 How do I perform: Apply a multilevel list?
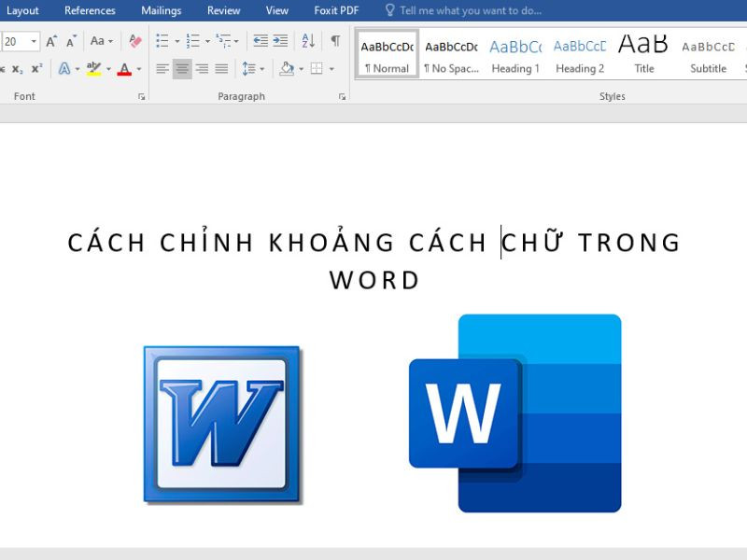tap(223, 41)
